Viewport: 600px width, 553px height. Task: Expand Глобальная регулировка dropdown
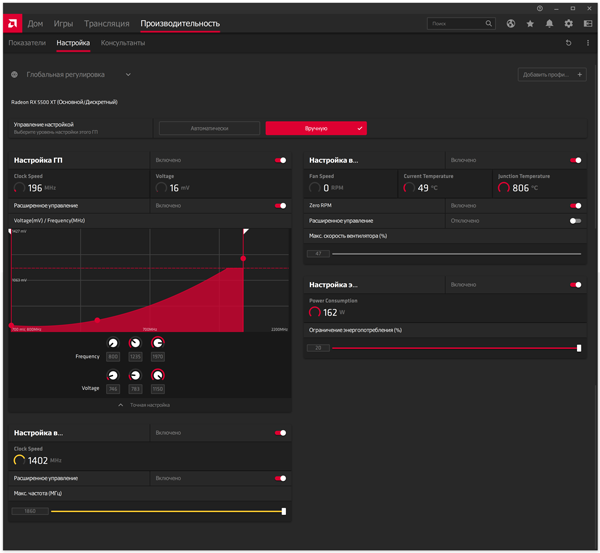click(128, 74)
